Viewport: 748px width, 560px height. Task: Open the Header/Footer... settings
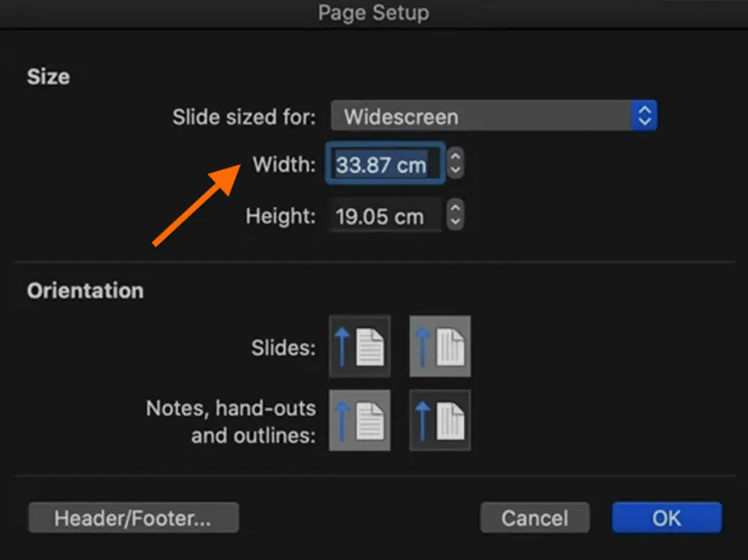134,518
